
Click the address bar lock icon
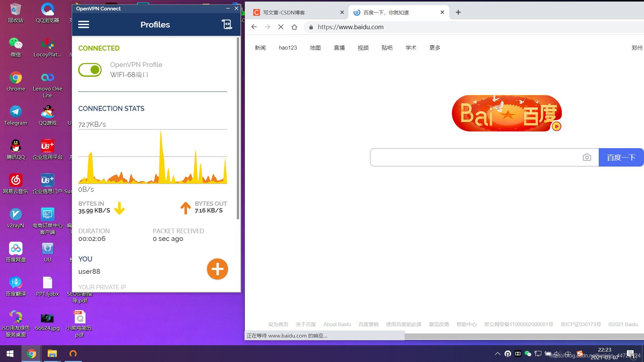[311, 27]
